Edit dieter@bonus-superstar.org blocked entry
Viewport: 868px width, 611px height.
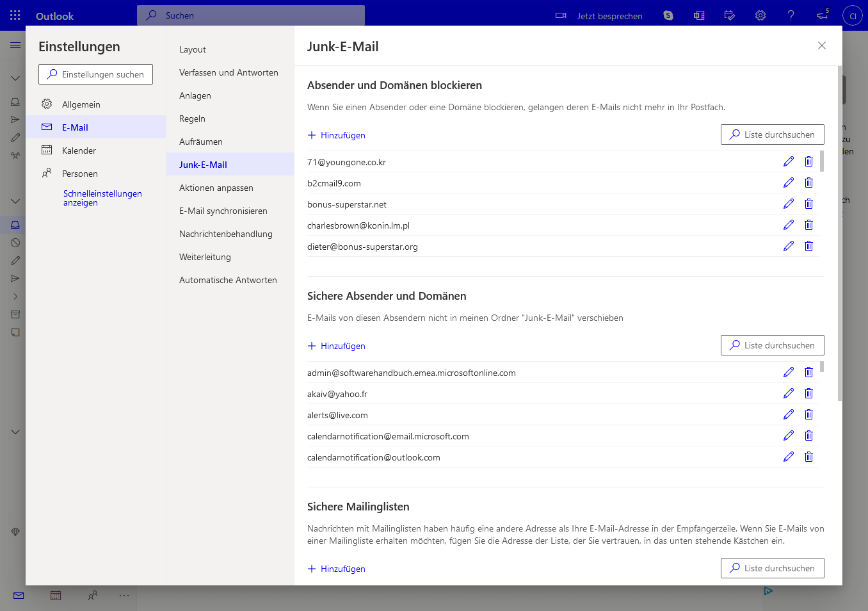pyautogui.click(x=789, y=246)
